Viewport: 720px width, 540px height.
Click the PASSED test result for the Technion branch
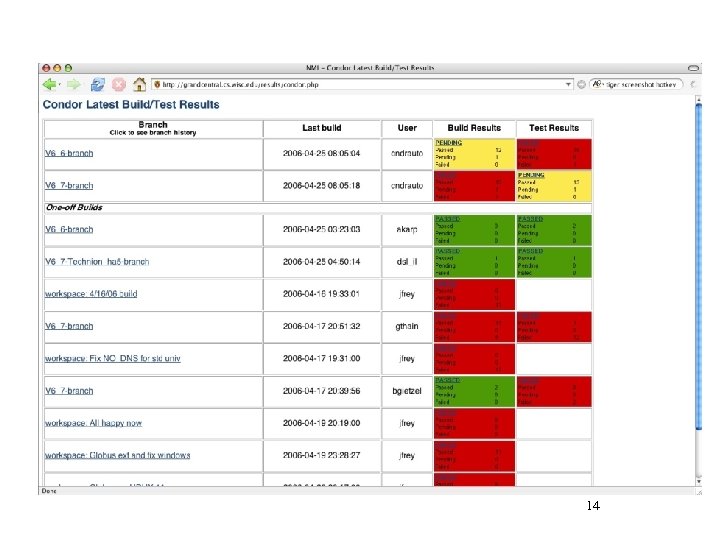pyautogui.click(x=554, y=262)
